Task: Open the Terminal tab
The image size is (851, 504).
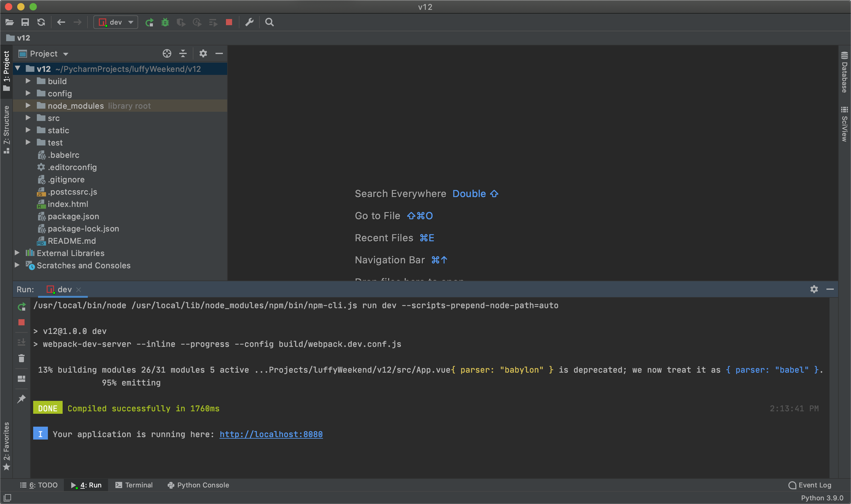Action: click(x=134, y=485)
